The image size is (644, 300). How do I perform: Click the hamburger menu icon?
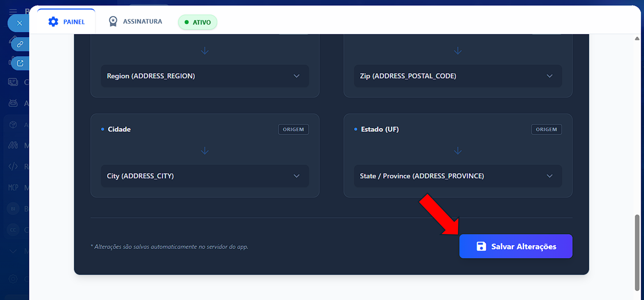pos(13,12)
